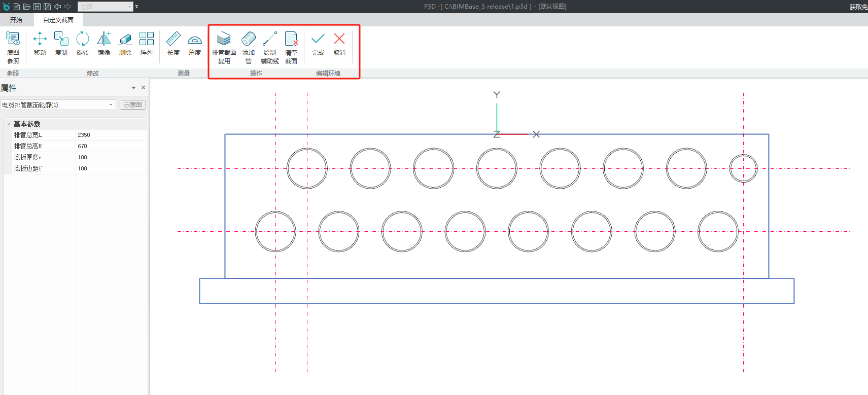This screenshot has width=868, height=395.
Task: Edit the 底板厚度e value field
Action: [112, 157]
